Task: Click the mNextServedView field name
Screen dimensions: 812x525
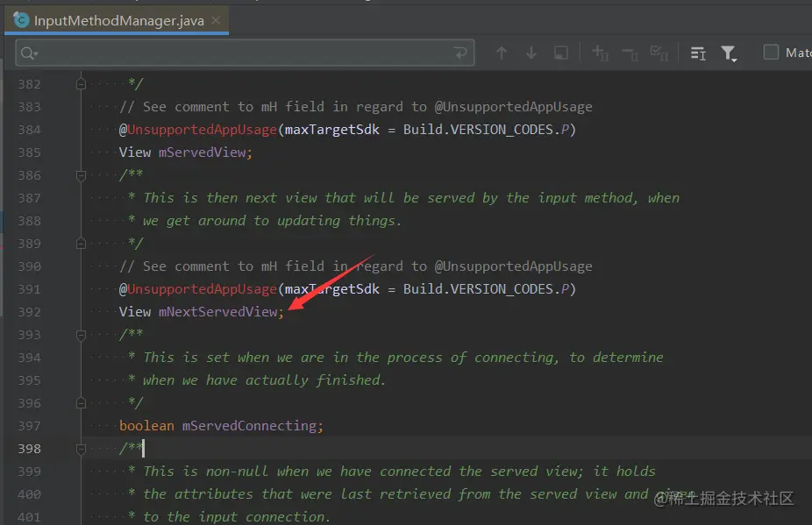Action: pos(218,312)
